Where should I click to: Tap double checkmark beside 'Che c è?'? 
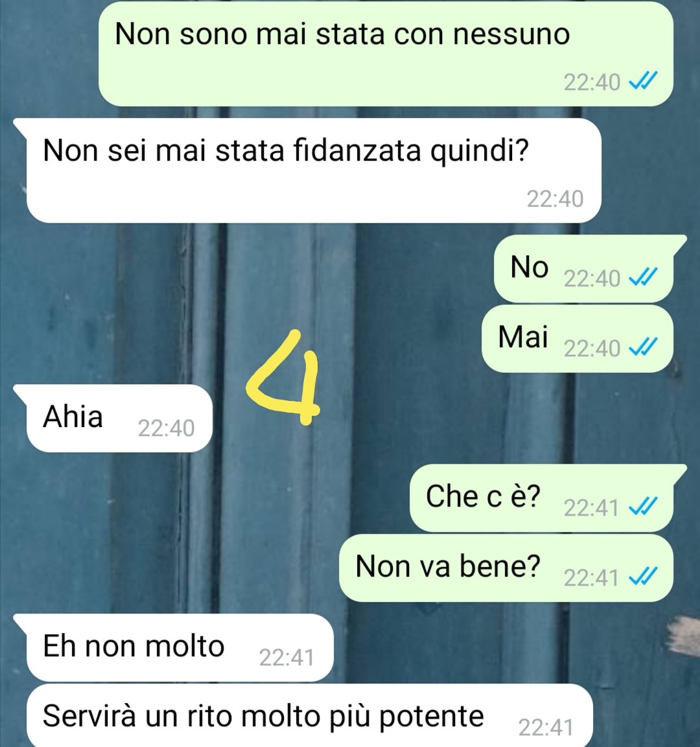tap(644, 506)
